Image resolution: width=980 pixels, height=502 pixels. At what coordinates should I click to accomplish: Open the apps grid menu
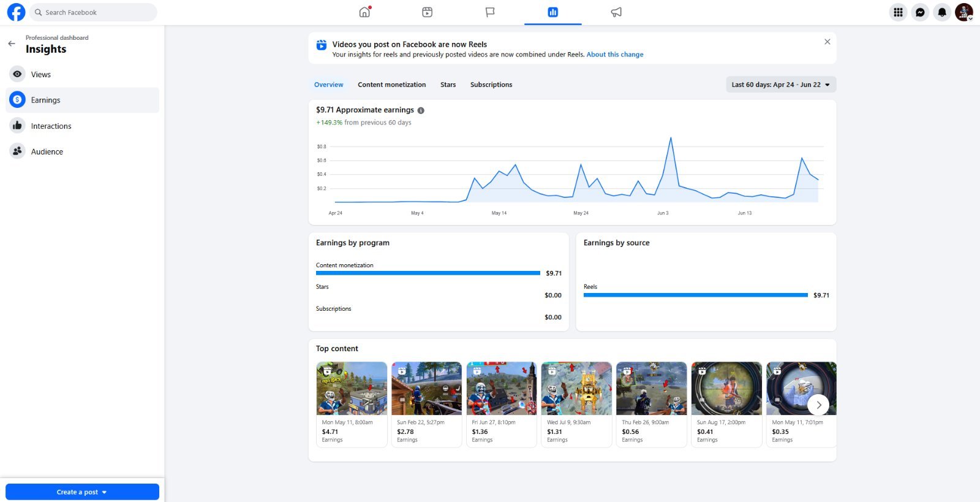(898, 12)
